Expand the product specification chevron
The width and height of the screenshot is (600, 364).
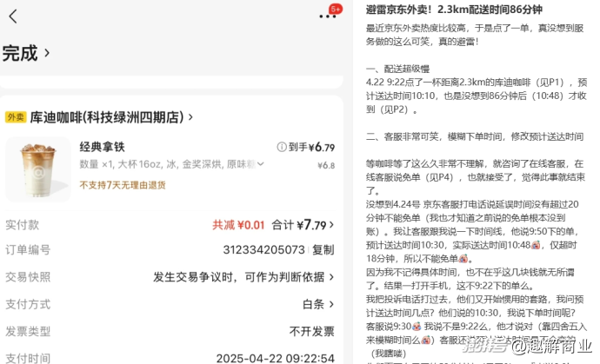pyautogui.click(x=261, y=164)
